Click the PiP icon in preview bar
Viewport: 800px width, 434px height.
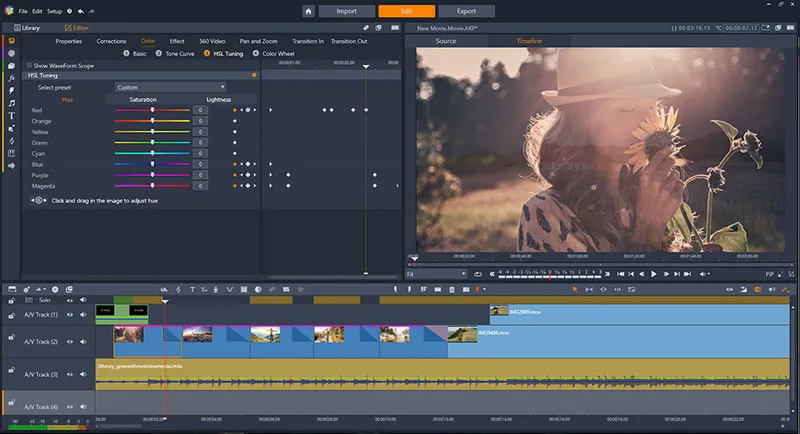pos(769,274)
